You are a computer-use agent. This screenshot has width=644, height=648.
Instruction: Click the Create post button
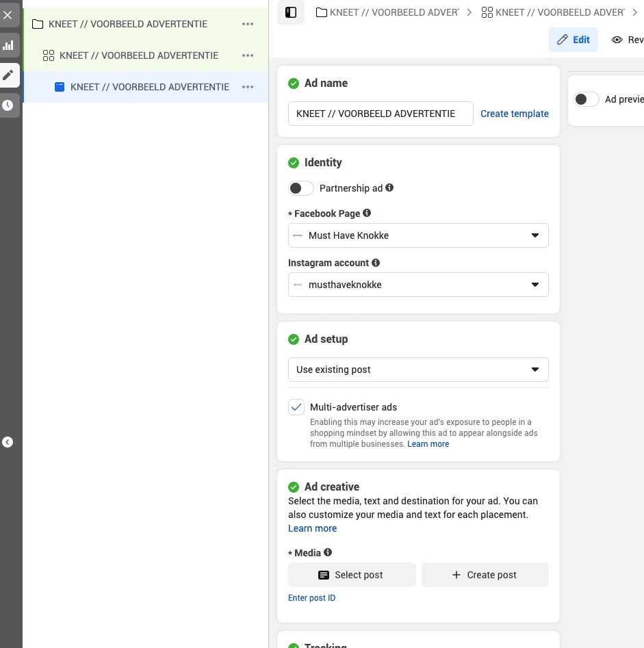coord(485,575)
